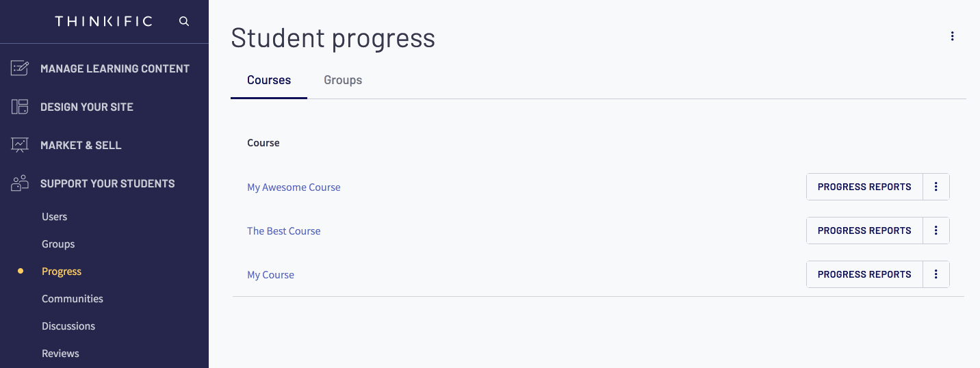
Task: Open The Best Course link
Action: tap(283, 231)
